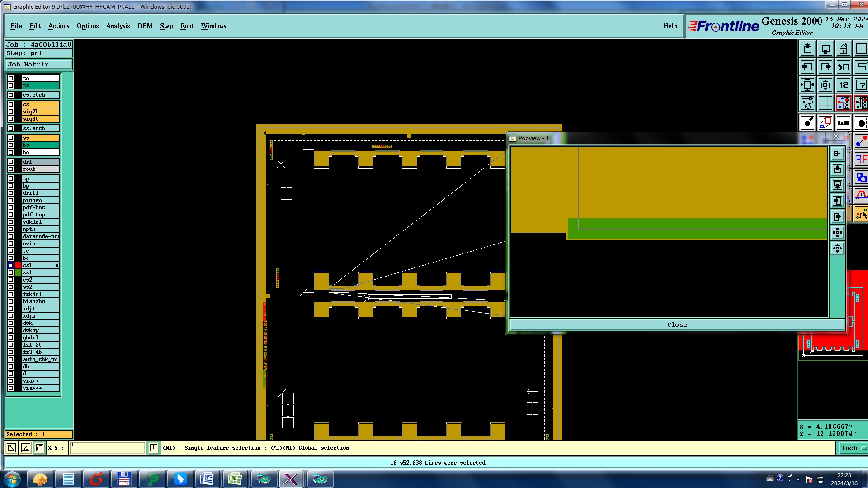
Task: Click the pan left icon in main toolbar
Action: point(807,67)
